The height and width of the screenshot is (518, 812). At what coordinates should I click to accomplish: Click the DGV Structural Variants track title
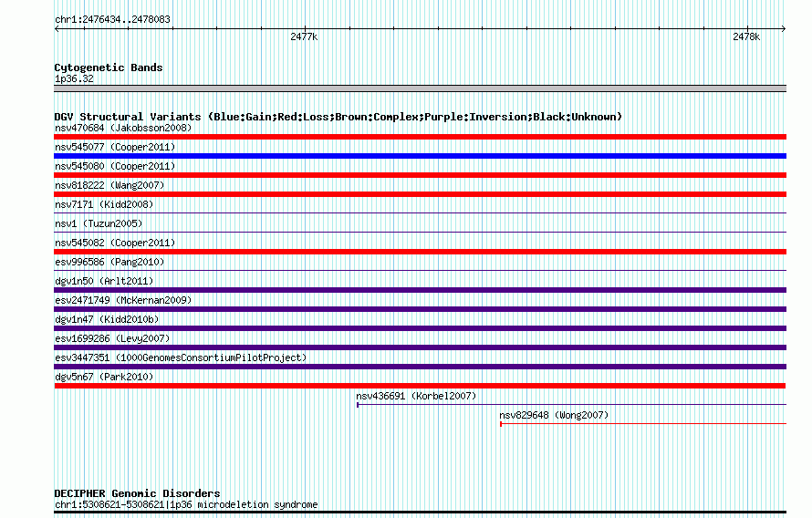(x=338, y=117)
